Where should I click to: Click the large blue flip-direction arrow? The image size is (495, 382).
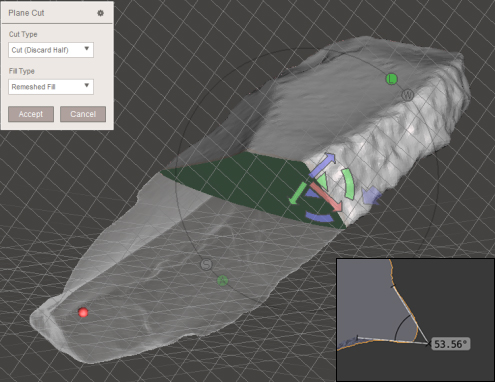[x=372, y=196]
